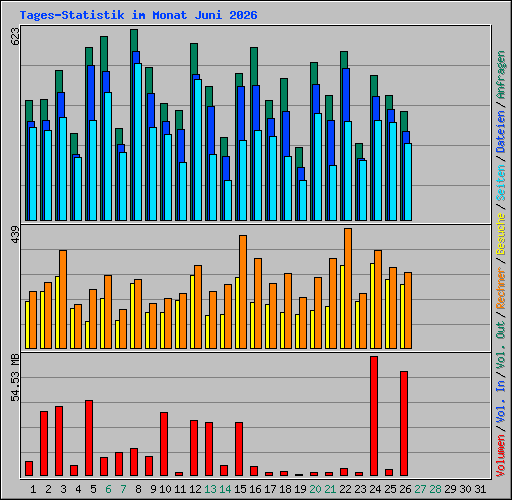Select the day 24 label on the x-axis

click(x=375, y=489)
